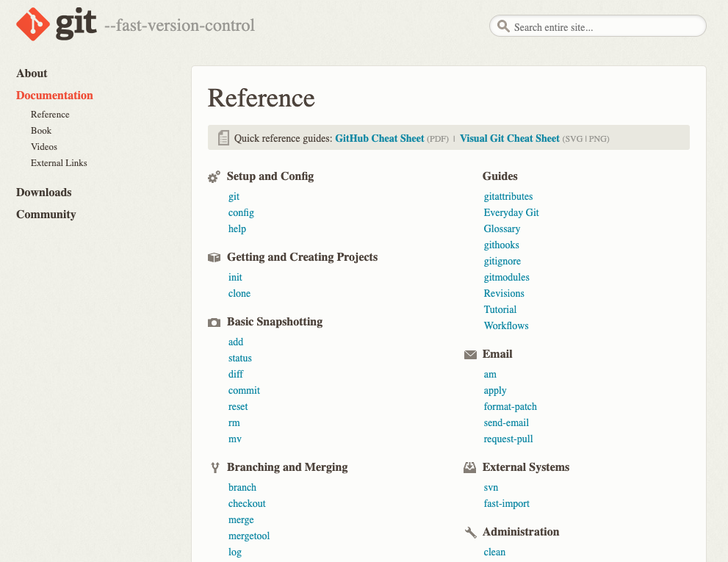Open the format-patch command link
The image size is (728, 562).
click(x=511, y=407)
